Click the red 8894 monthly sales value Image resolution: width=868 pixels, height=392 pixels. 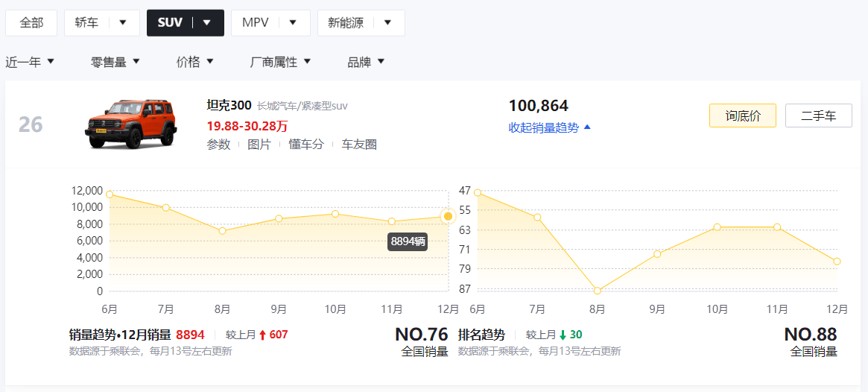point(191,335)
